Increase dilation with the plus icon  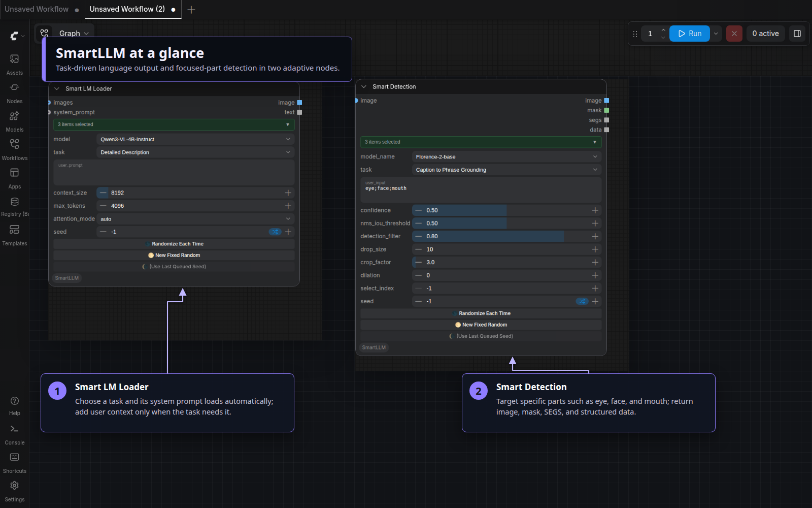click(595, 275)
